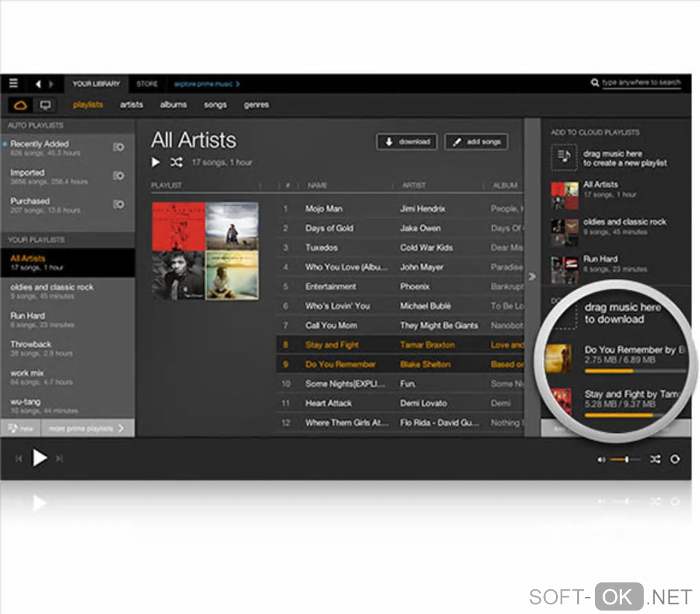The width and height of the screenshot is (700, 614).
Task: Open the hamburger menu icon
Action: click(x=14, y=83)
